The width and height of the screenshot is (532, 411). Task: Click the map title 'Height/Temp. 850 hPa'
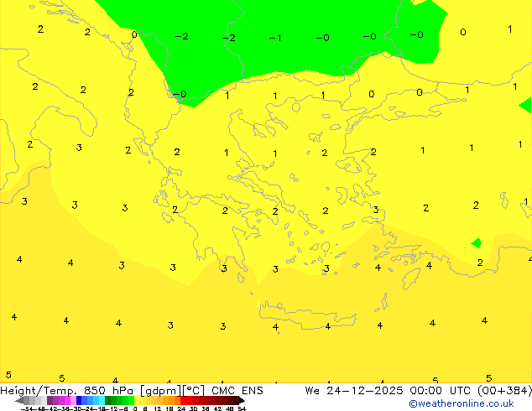(x=66, y=390)
